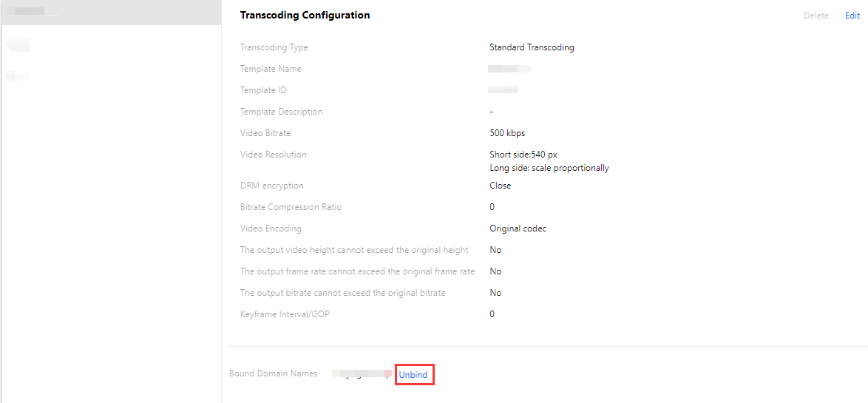Select the 500 kbps video bitrate value
This screenshot has height=403, width=868.
[507, 133]
